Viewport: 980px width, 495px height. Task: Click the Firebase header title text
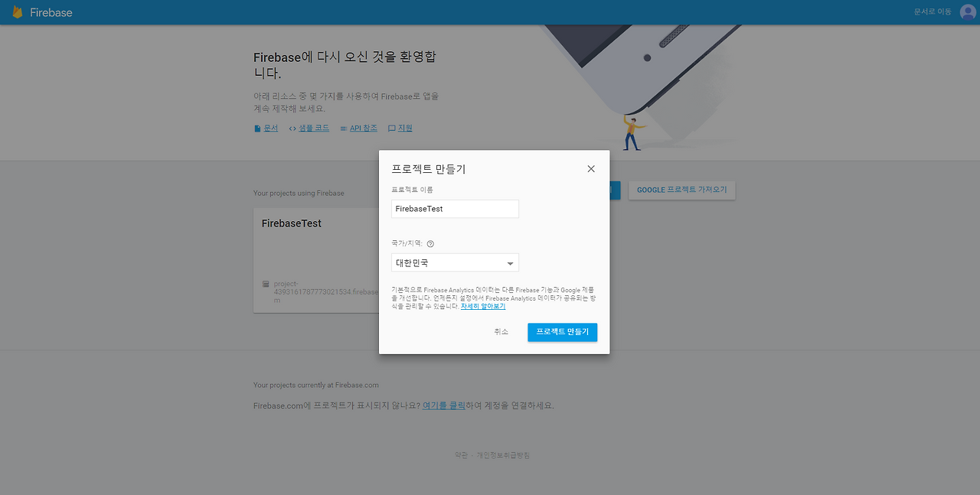point(51,13)
